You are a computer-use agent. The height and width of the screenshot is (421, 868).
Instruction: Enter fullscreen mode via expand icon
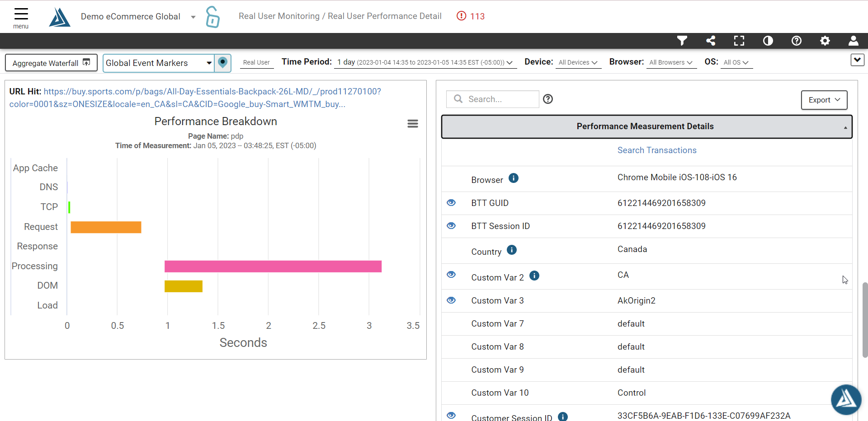click(x=739, y=41)
